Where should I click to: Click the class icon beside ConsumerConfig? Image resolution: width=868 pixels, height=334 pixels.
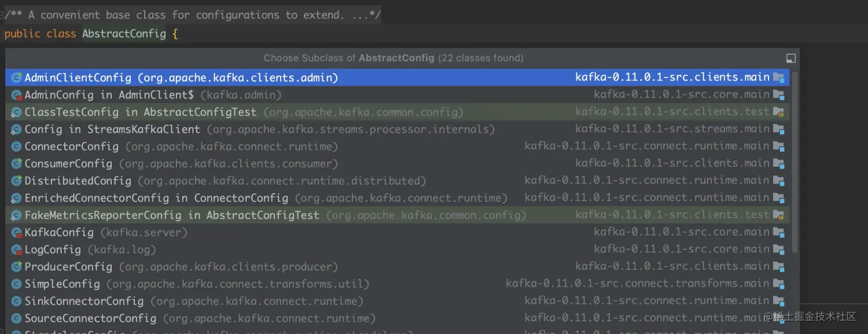pyautogui.click(x=17, y=164)
